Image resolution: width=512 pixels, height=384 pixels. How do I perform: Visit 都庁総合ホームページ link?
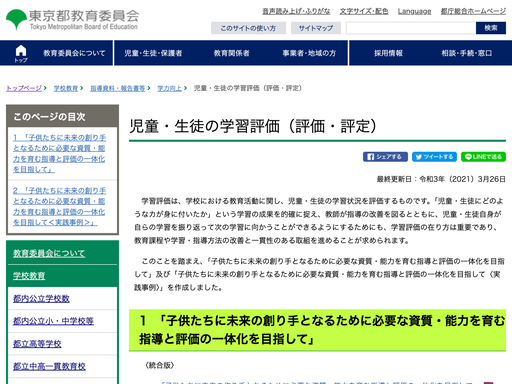(x=473, y=11)
